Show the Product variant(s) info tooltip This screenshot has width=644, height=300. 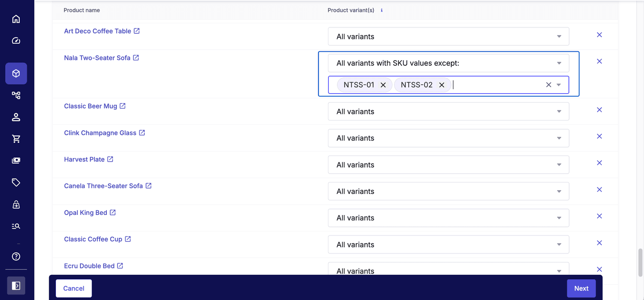(x=381, y=10)
